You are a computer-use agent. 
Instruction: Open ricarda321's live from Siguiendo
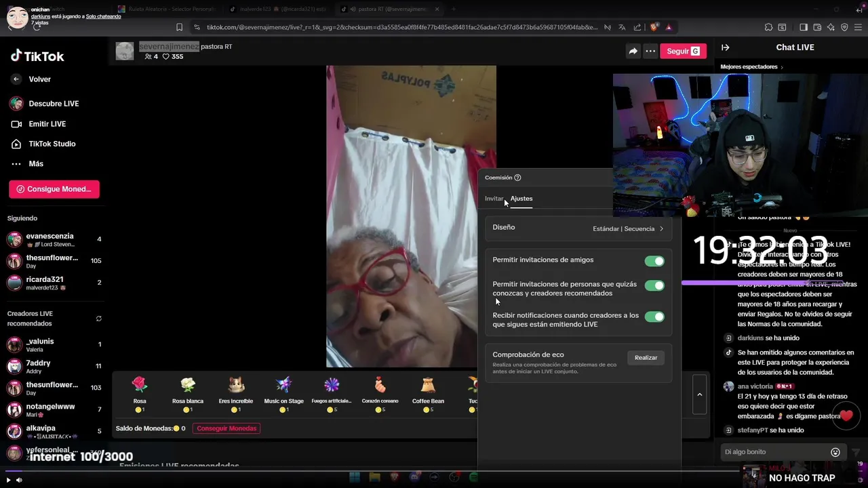(x=54, y=283)
